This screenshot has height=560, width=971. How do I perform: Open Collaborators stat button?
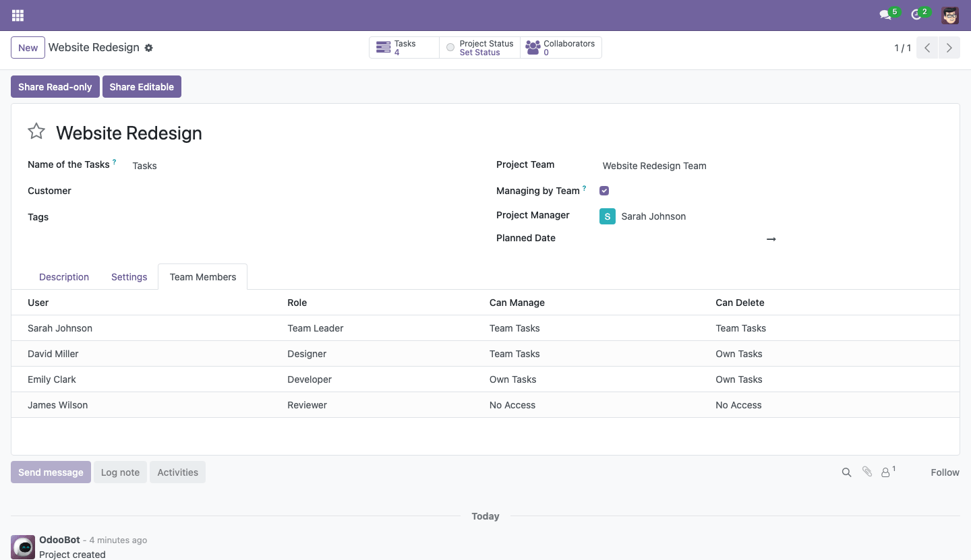[x=561, y=48]
